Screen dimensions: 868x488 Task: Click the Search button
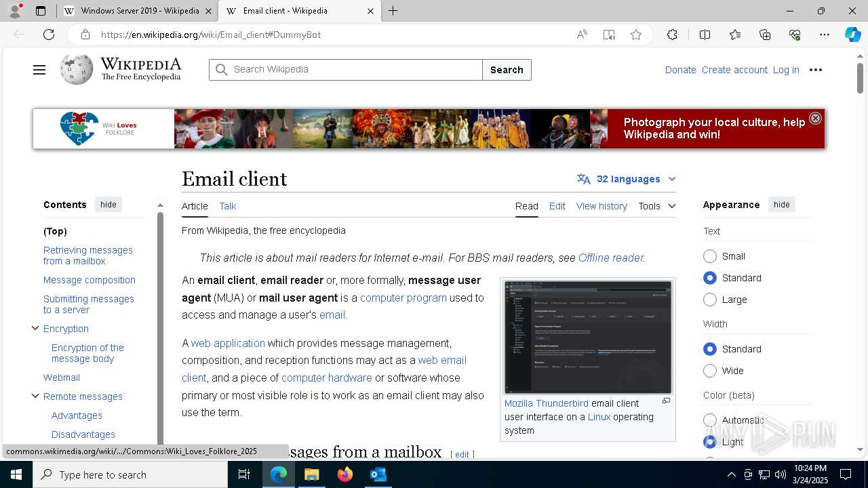tap(507, 70)
